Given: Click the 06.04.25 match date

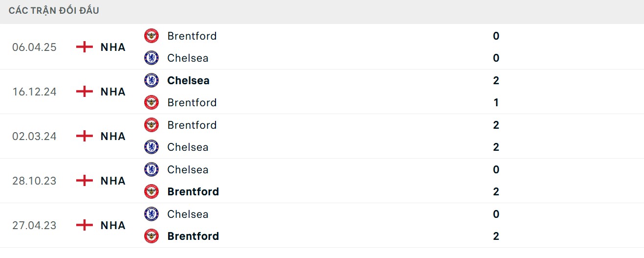Looking at the screenshot, I should [x=34, y=47].
